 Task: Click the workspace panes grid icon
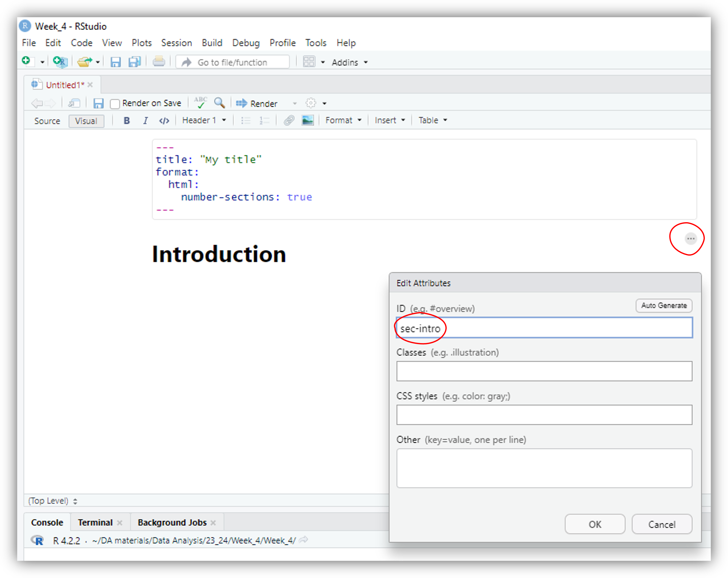(309, 62)
